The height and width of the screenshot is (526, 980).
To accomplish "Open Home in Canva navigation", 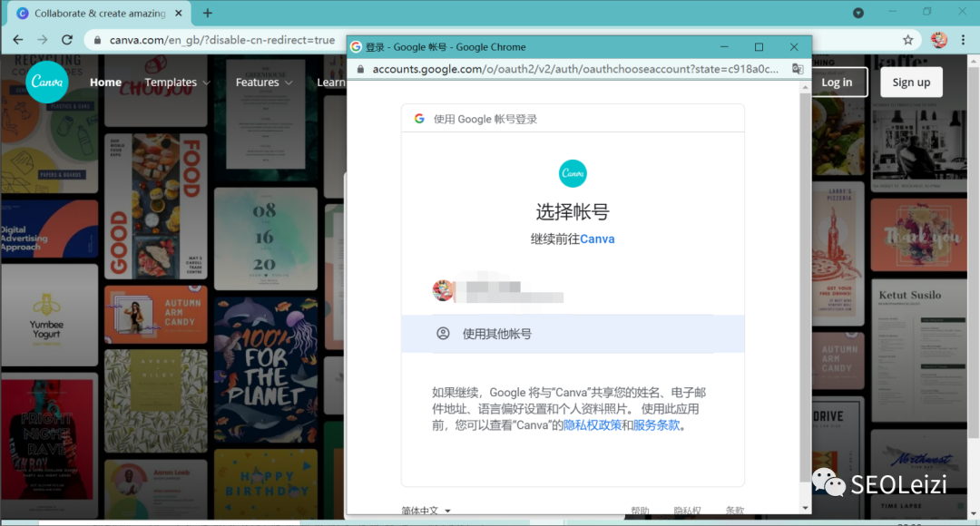I will point(105,82).
